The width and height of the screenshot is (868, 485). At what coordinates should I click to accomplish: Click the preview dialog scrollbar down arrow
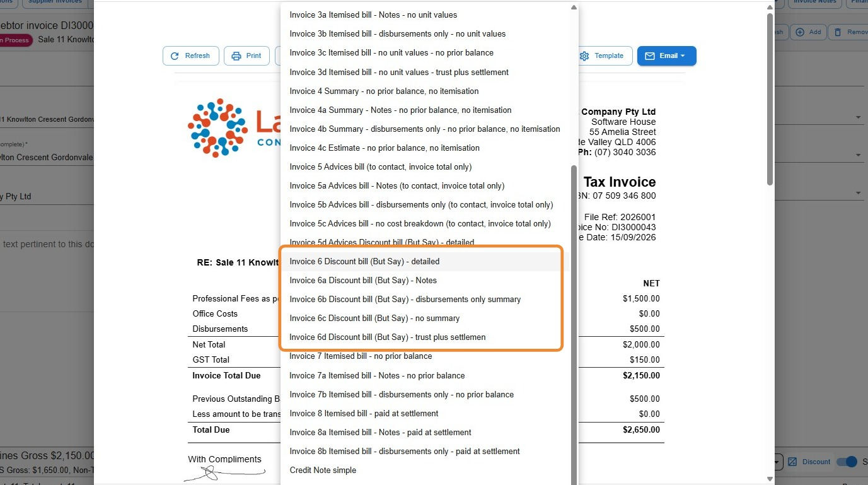[x=770, y=479]
